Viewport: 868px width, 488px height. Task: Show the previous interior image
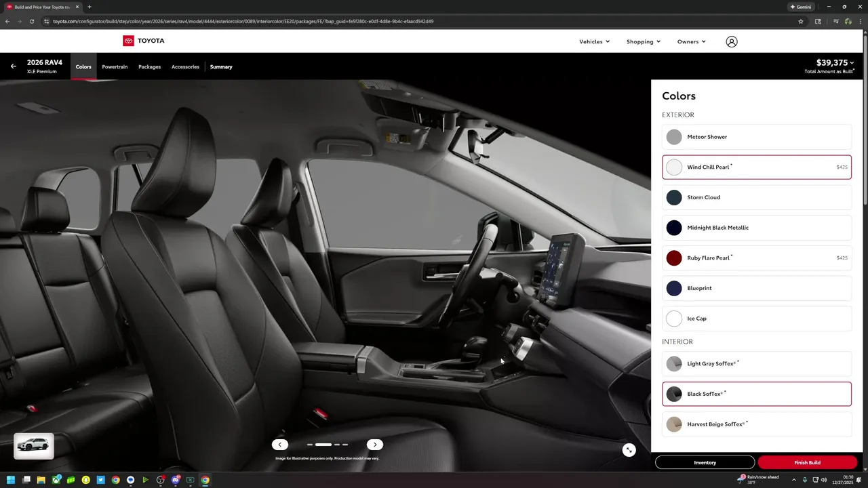pos(280,445)
